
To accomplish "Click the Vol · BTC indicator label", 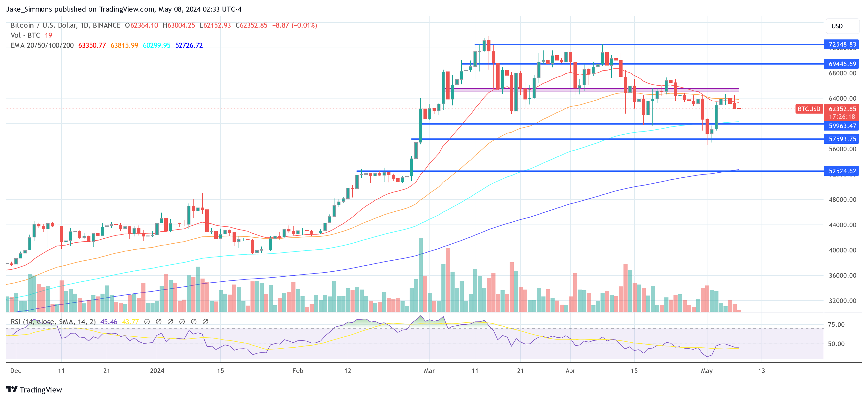I will [25, 35].
